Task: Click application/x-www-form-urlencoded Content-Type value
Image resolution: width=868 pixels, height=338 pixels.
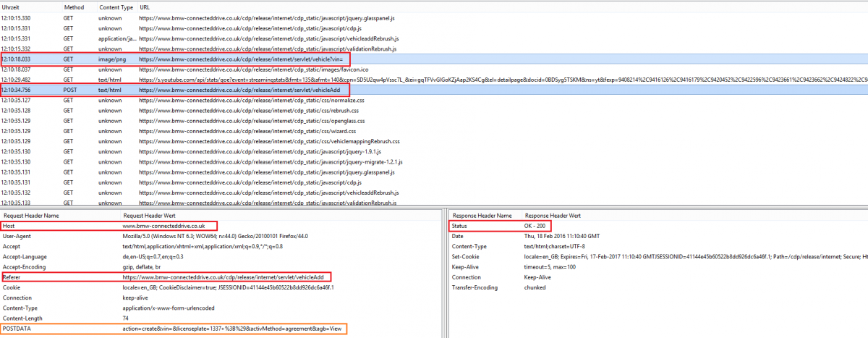Action: [170, 308]
